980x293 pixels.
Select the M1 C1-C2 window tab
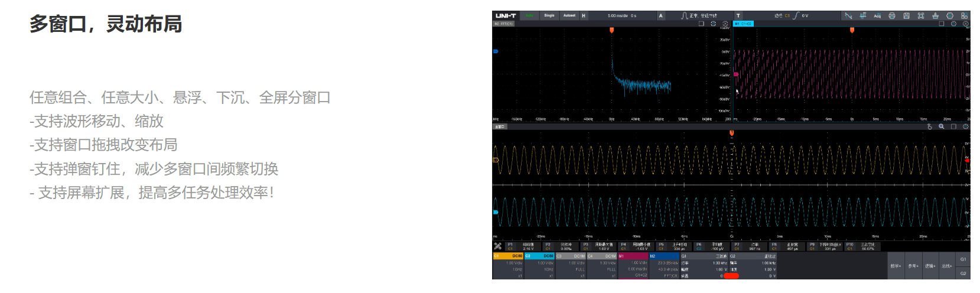coord(743,24)
